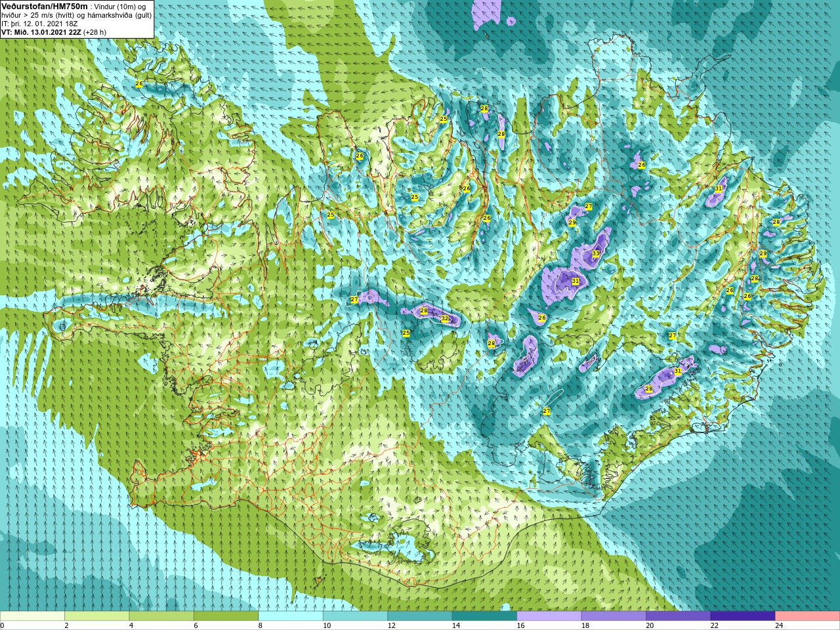
Task: Click the legend tick value 24
Action: point(779,625)
